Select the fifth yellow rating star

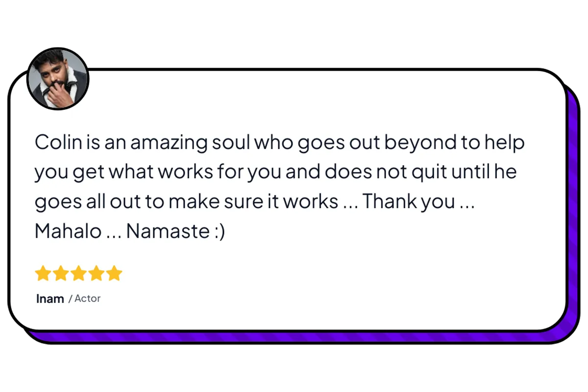click(x=114, y=273)
